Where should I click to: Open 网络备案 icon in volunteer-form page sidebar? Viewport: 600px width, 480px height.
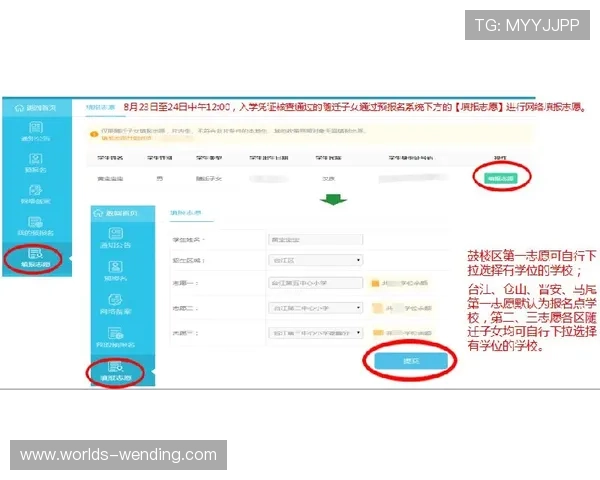pos(116,300)
